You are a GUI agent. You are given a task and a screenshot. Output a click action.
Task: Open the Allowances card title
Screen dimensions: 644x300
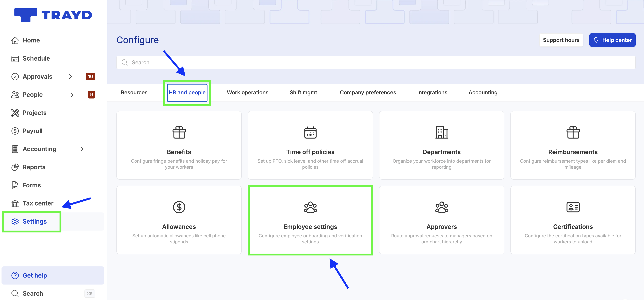pyautogui.click(x=179, y=227)
